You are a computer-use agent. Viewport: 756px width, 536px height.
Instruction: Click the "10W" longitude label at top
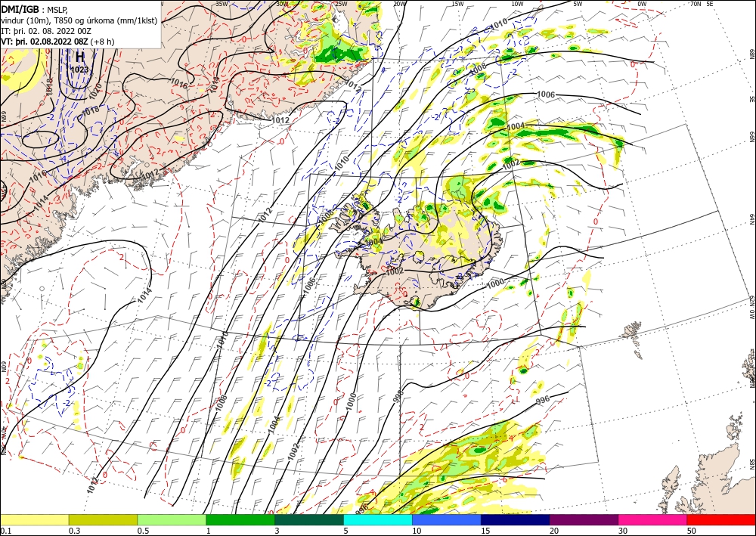517,4
